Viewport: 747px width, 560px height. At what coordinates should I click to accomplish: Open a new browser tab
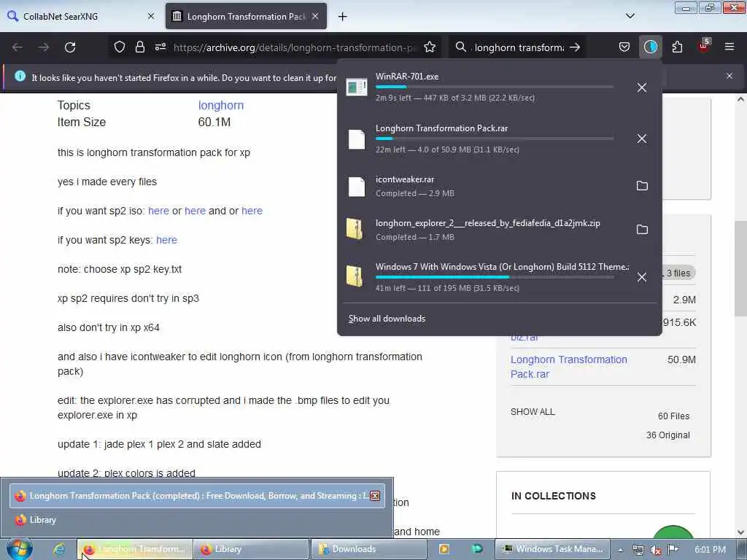point(342,17)
